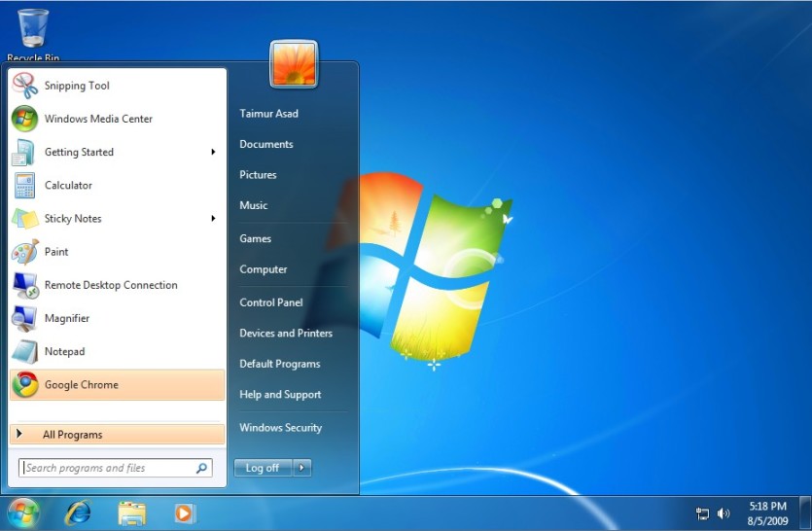Click the Internet Explorer taskbar icon

(x=78, y=513)
